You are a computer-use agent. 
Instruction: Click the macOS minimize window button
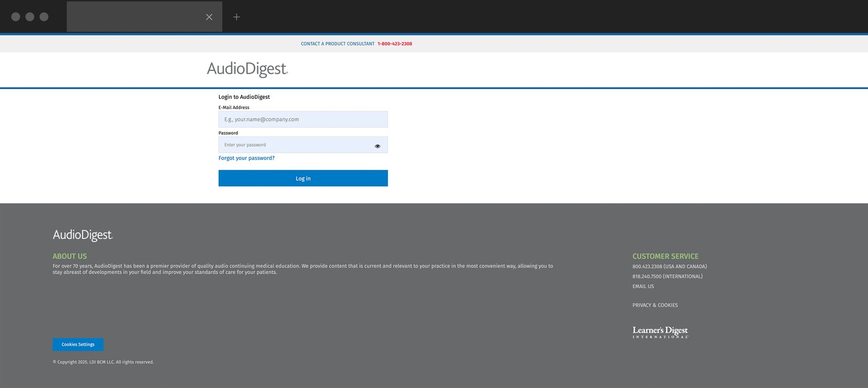30,17
